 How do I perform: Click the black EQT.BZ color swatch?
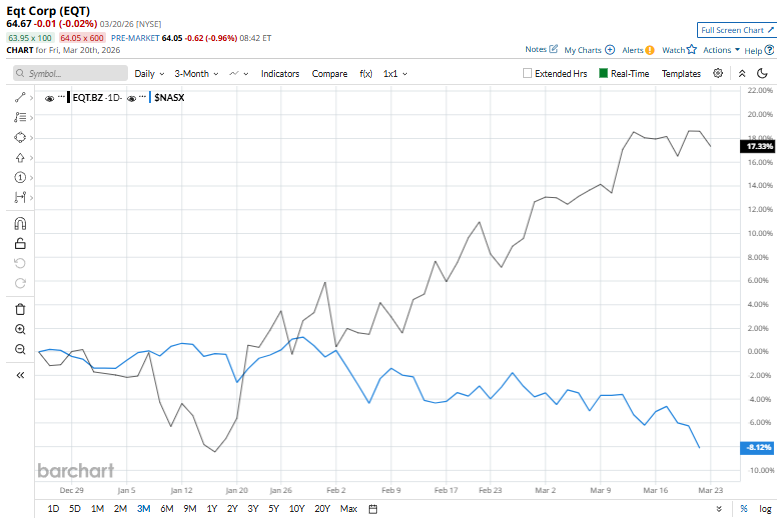click(x=68, y=97)
